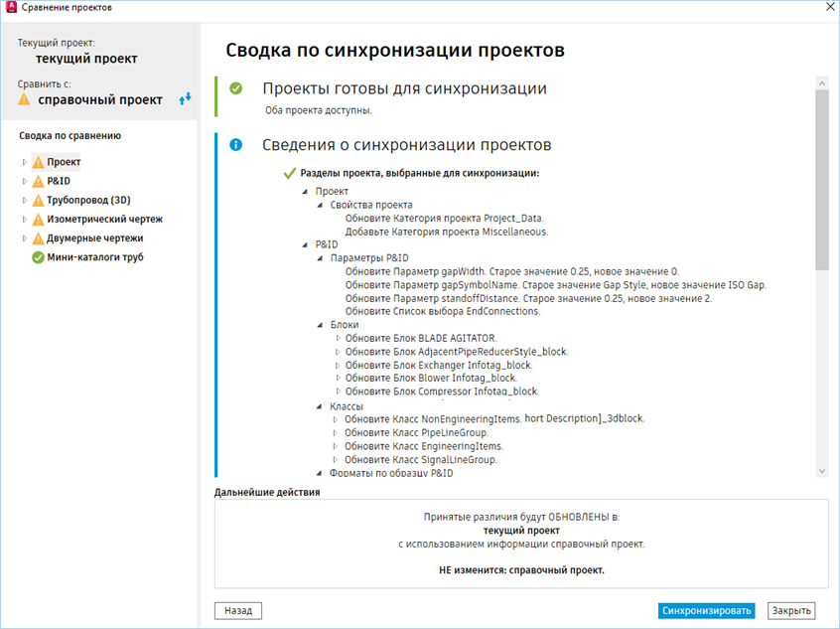The width and height of the screenshot is (840, 629).
Task: Click scrollbar down arrow in summary
Action: tap(822, 471)
